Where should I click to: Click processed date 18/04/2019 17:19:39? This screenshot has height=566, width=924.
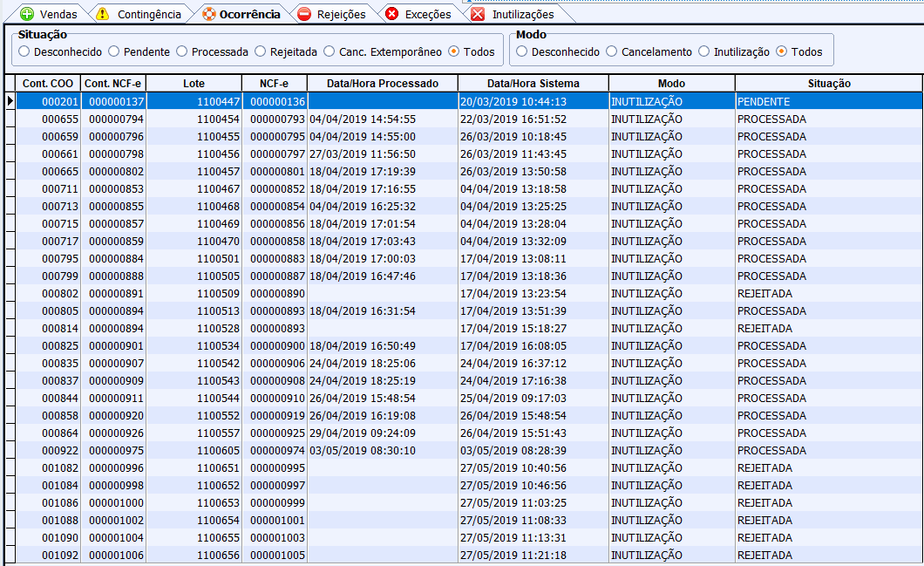pyautogui.click(x=383, y=172)
